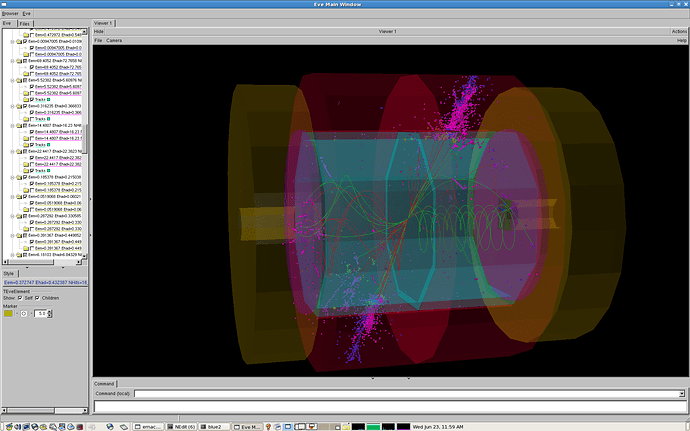Switch to the Files tab

(24, 22)
